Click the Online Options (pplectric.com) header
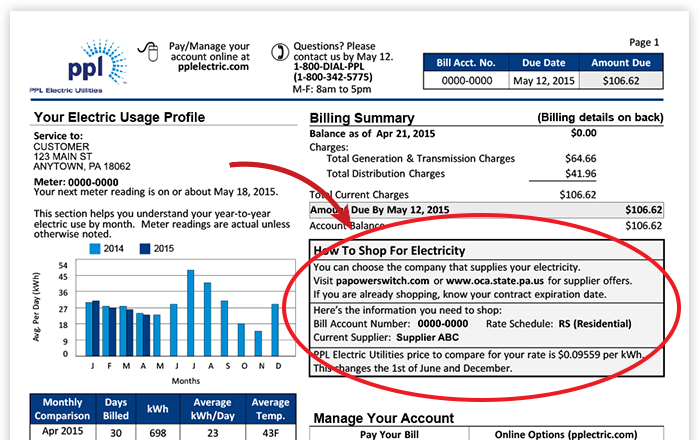The height and width of the screenshot is (440, 700). pos(566,434)
